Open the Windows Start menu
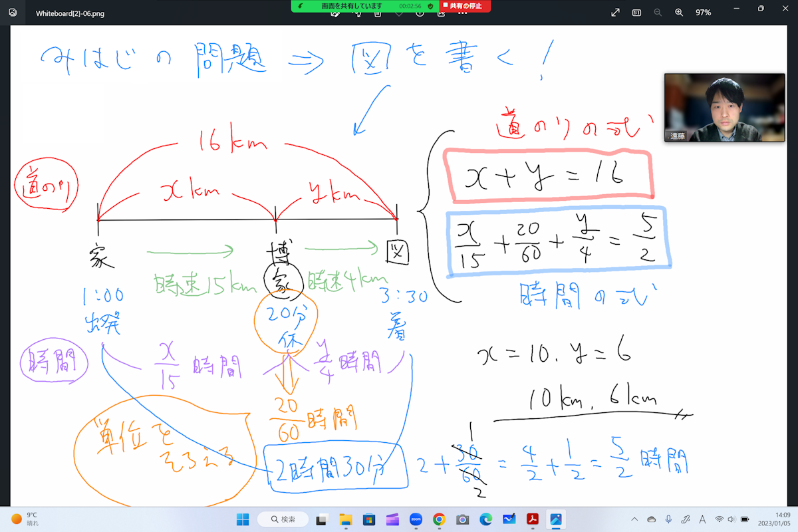The image size is (798, 532). (x=242, y=519)
